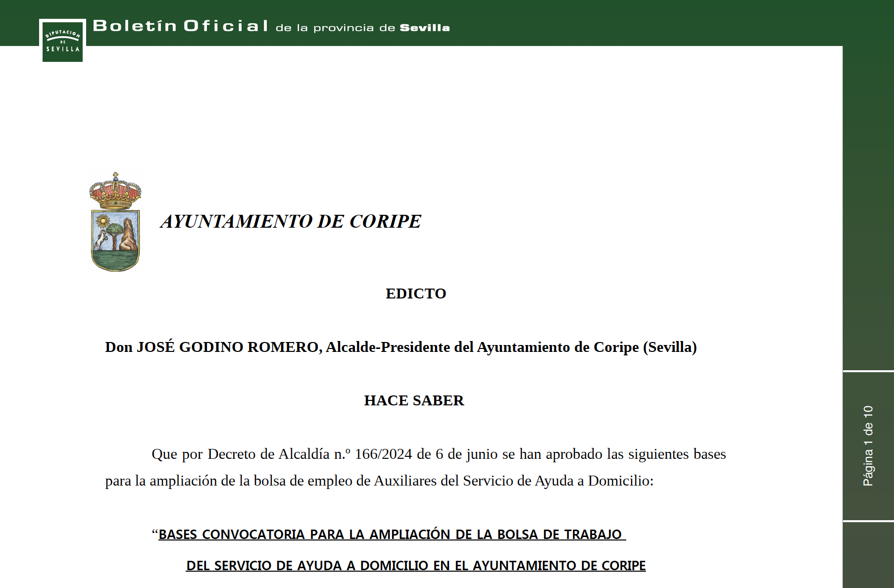Click the royal crown atop the coat of arms

tap(115, 192)
